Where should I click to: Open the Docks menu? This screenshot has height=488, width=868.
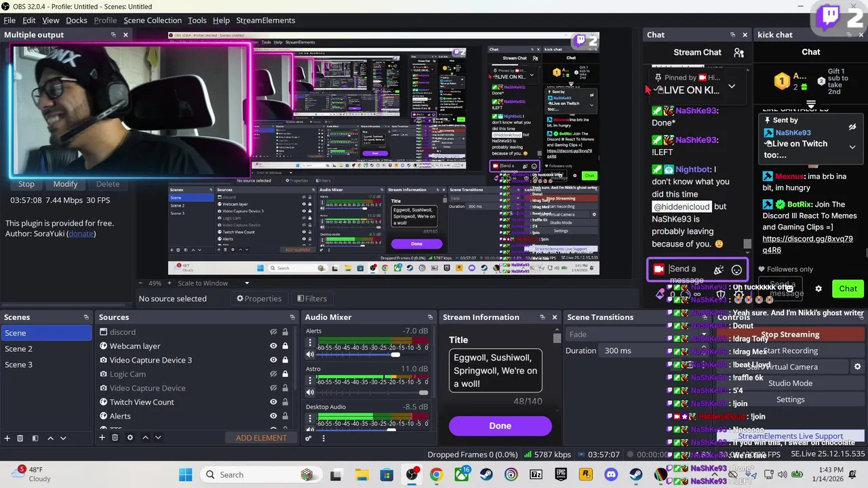(76, 20)
